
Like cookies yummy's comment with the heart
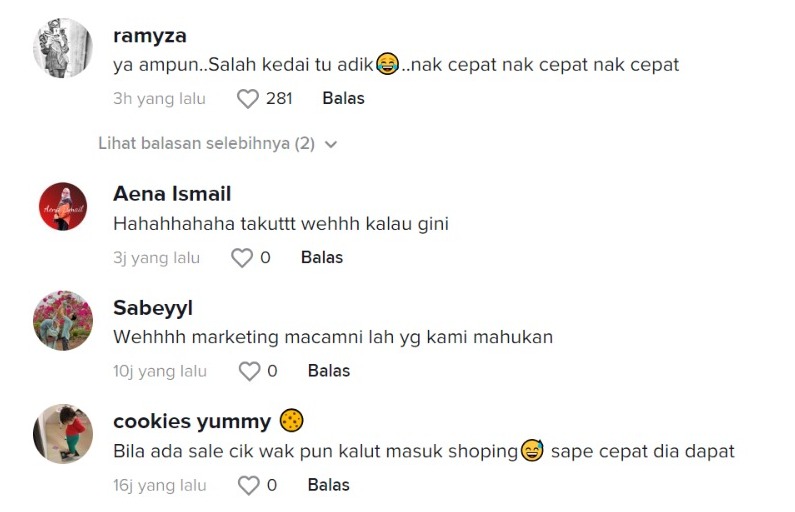click(249, 486)
